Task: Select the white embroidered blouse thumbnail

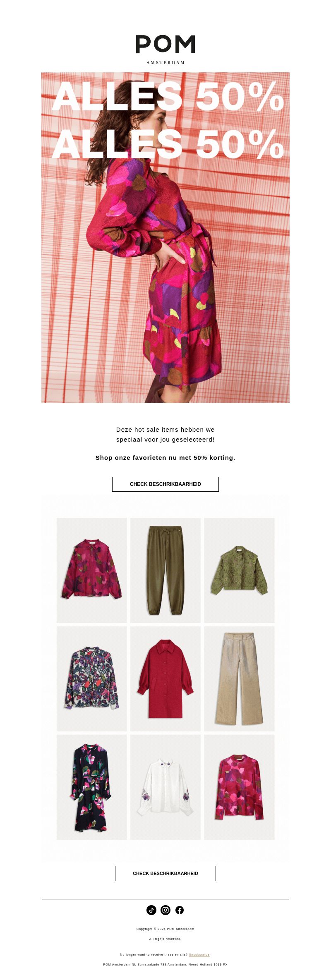Action: (x=165, y=787)
